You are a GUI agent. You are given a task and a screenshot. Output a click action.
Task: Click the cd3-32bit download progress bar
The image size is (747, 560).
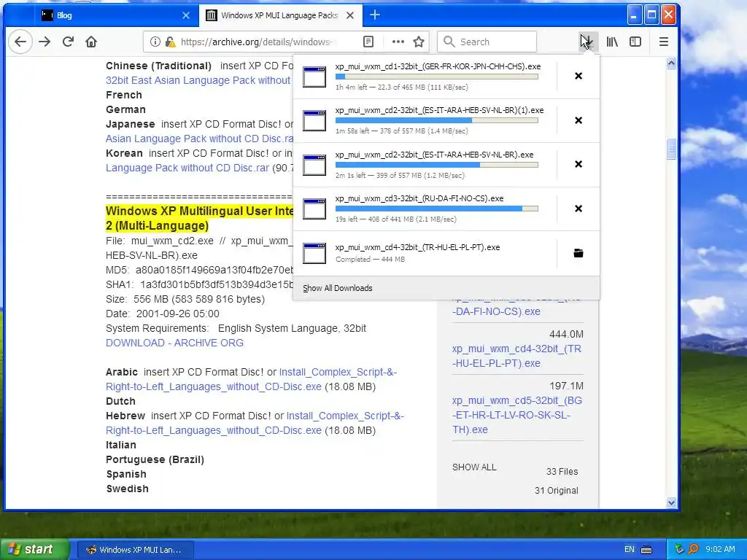pos(437,209)
